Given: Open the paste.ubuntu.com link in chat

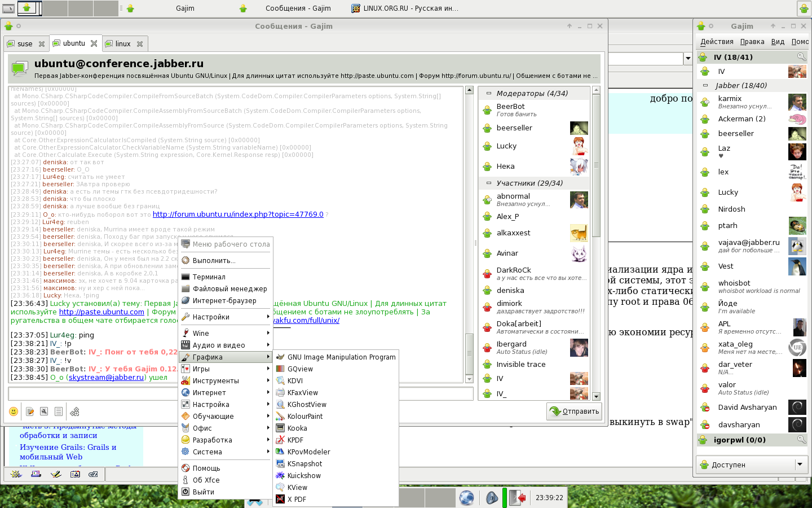Looking at the screenshot, I should point(101,312).
